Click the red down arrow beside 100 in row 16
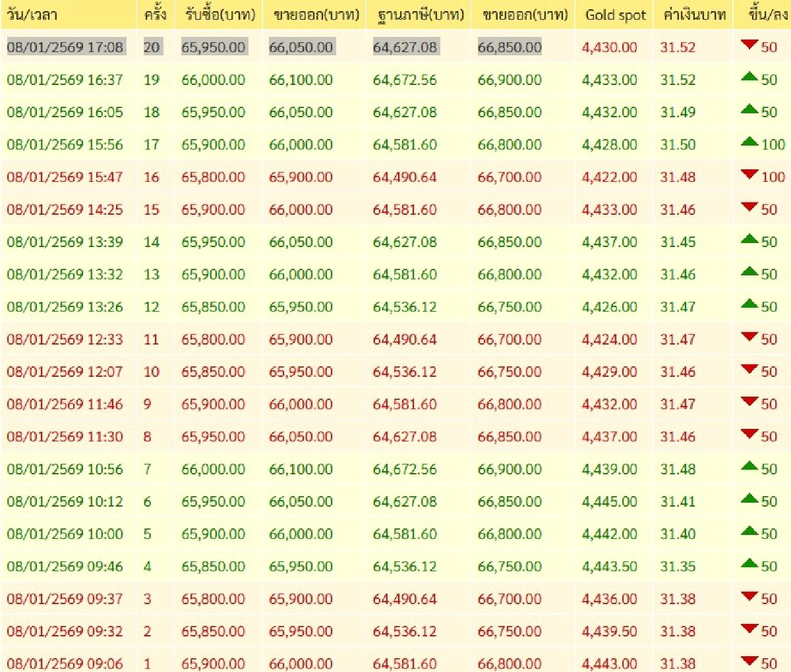 749,175
